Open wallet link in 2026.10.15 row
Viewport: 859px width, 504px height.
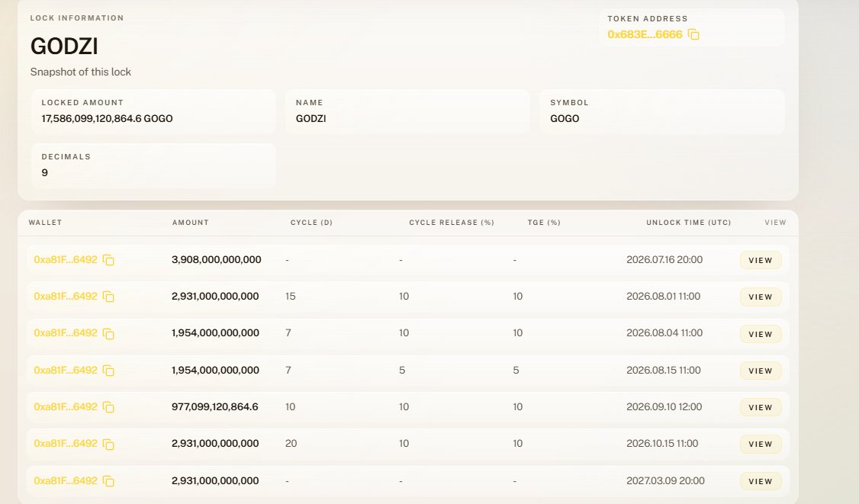pyautogui.click(x=65, y=444)
